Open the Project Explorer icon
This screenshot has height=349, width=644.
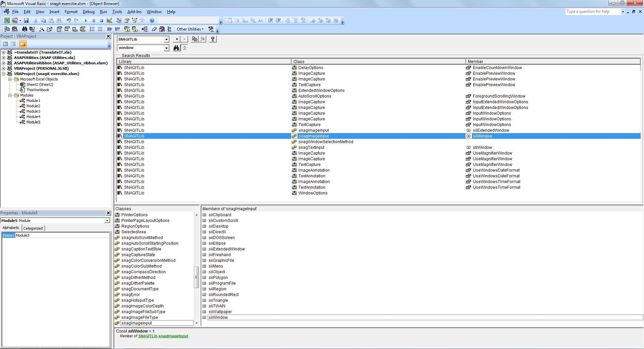click(x=119, y=20)
